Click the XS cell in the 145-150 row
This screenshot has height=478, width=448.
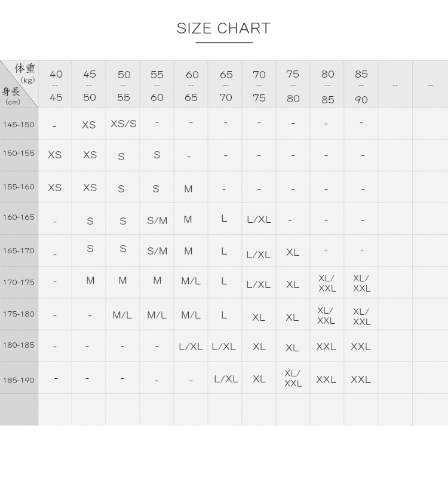[x=89, y=125]
